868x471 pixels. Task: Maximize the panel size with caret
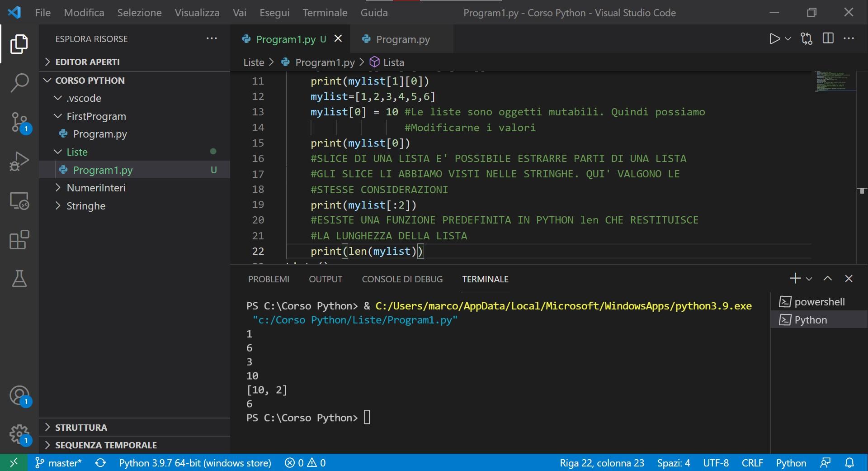coord(828,279)
